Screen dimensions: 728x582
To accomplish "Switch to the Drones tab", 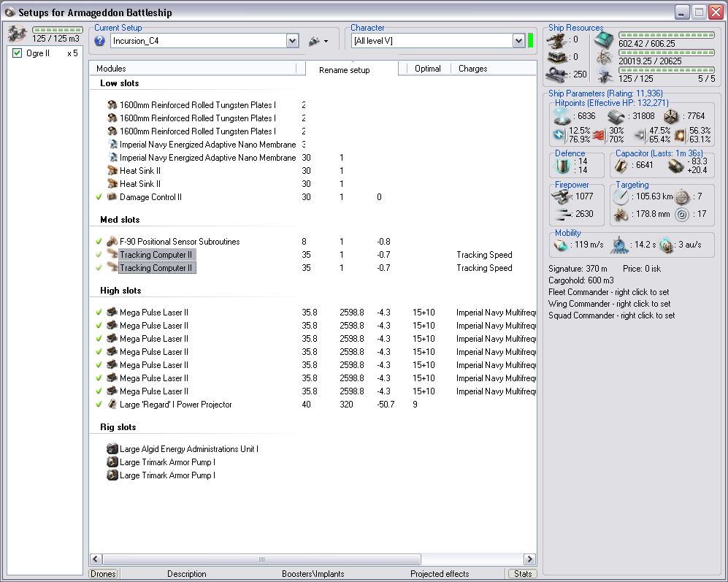I will point(103,574).
